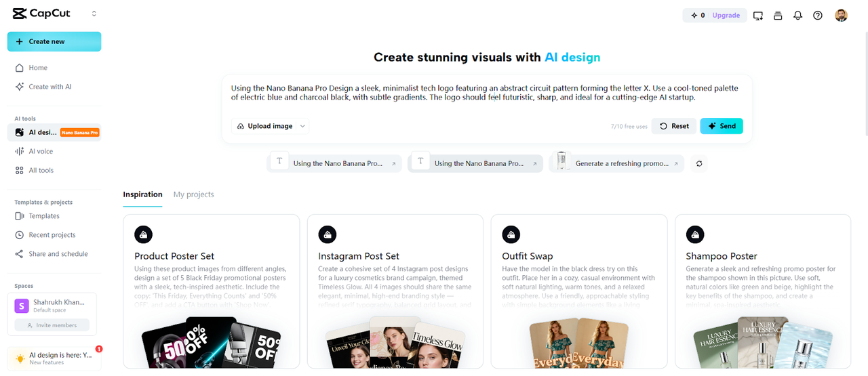868x376 pixels.
Task: Refresh the suggested prompts with circular arrows icon
Action: 699,163
